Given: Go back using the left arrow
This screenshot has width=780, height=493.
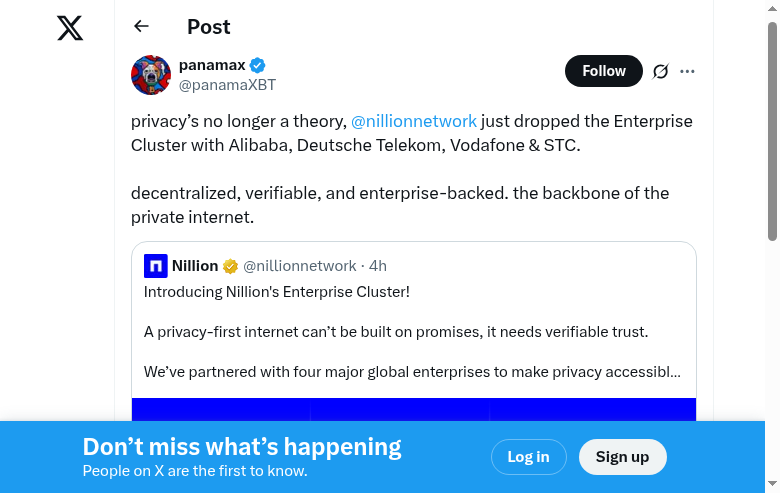Looking at the screenshot, I should pos(141,27).
